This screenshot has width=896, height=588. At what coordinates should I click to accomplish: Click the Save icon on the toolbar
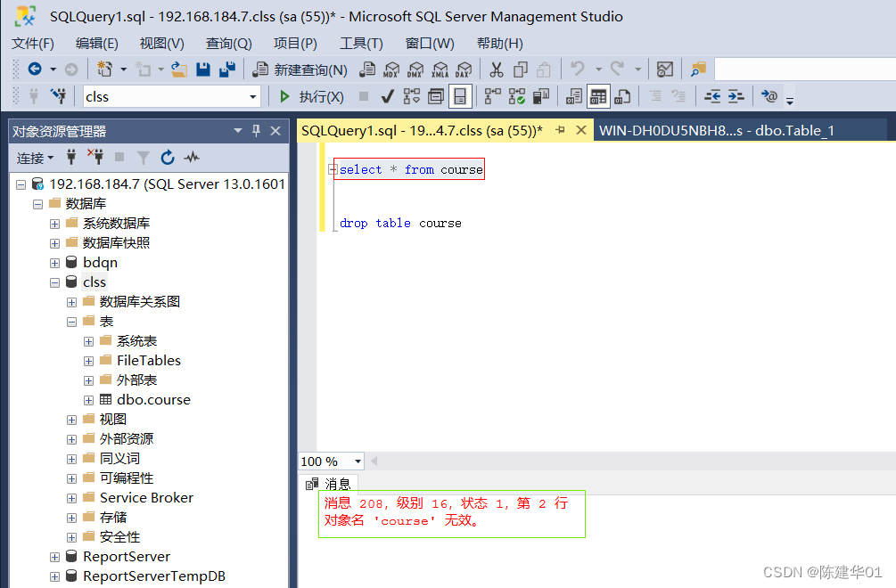pyautogui.click(x=205, y=69)
